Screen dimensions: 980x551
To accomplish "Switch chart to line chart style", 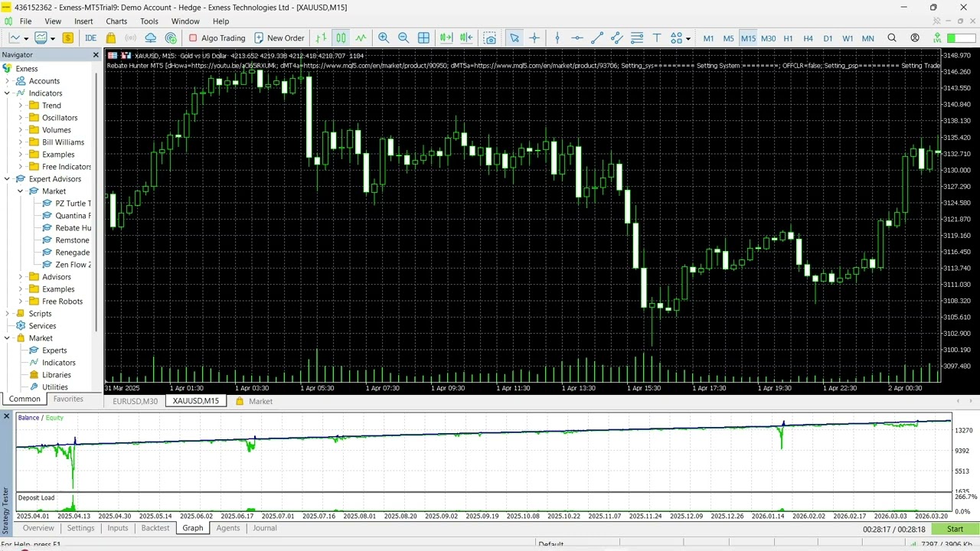I will (x=361, y=37).
